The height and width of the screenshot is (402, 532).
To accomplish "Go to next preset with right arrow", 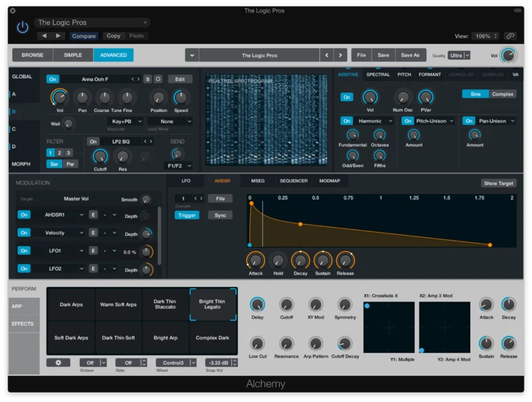I will click(x=340, y=55).
